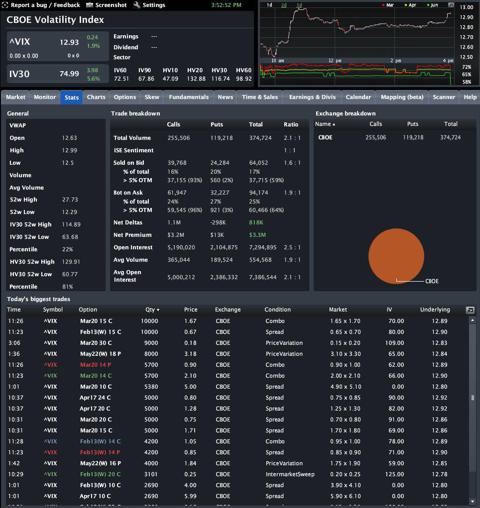
Task: Open the Mapping (beta) tab
Action: (402, 97)
